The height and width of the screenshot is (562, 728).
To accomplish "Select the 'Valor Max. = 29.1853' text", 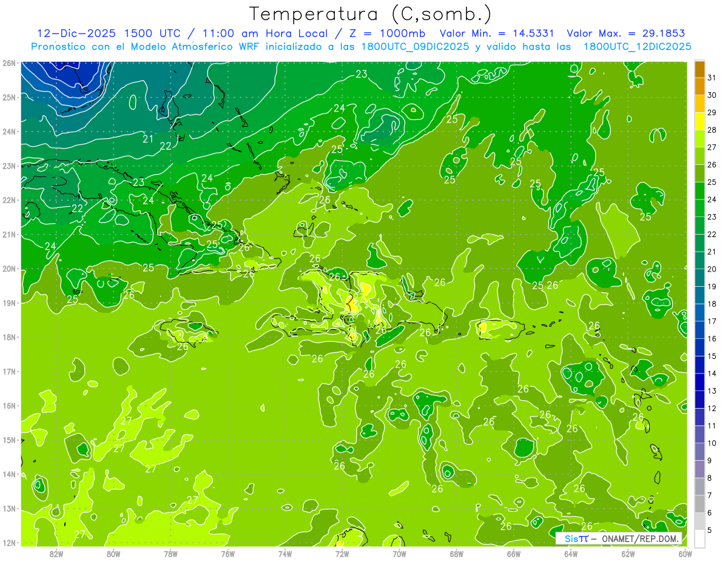I will (x=626, y=33).
